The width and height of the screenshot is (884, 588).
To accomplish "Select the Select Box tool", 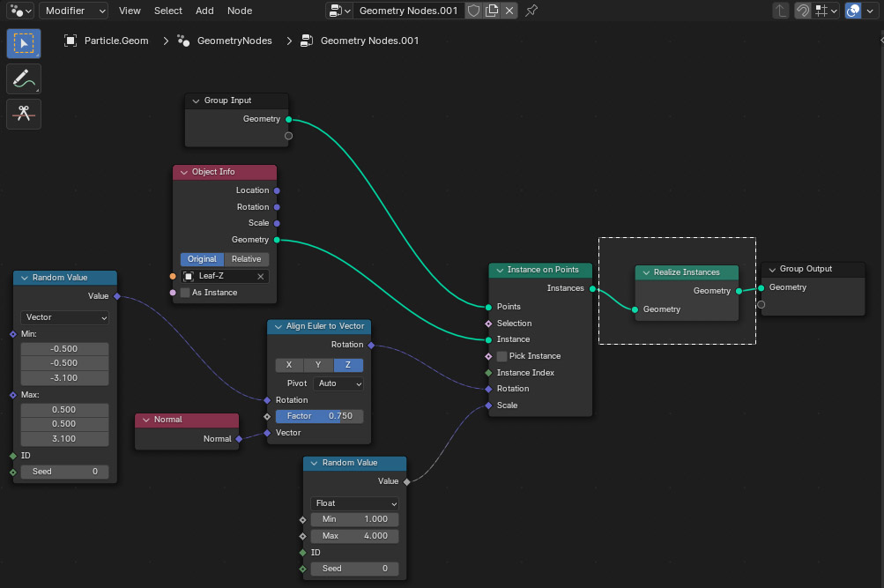I will [x=24, y=43].
